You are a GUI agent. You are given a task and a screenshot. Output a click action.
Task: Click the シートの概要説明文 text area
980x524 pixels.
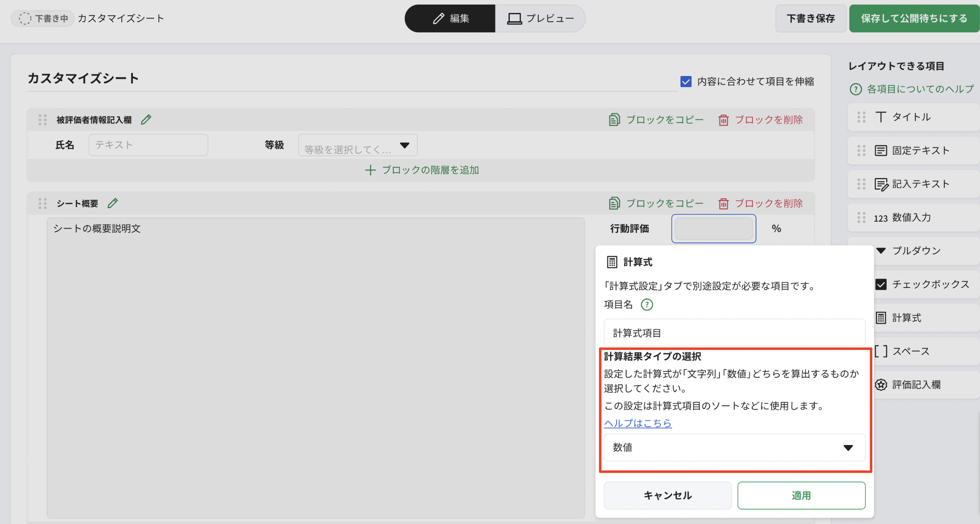click(316, 368)
